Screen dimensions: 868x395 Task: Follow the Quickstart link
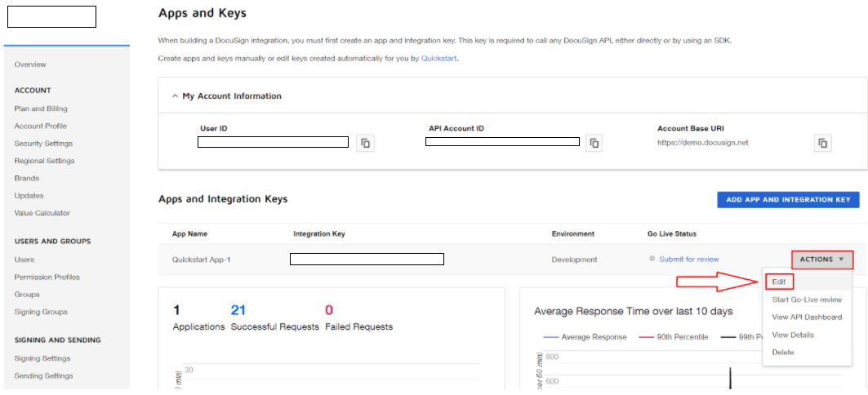[439, 58]
